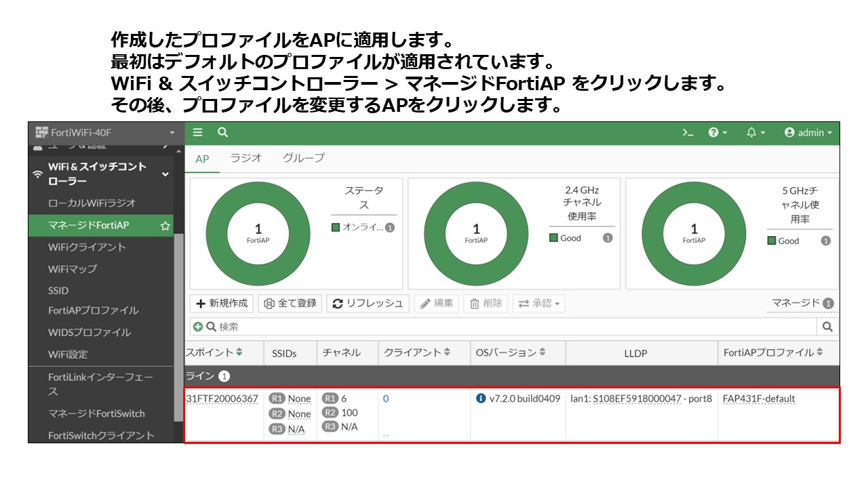This screenshot has height=488, width=868.
Task: Click 編集 button
Action: [437, 303]
